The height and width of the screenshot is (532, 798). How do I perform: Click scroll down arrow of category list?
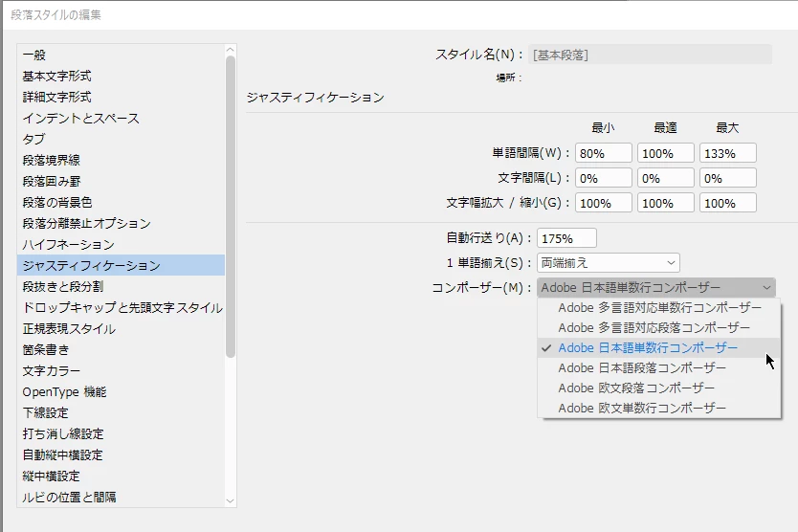coord(230,501)
